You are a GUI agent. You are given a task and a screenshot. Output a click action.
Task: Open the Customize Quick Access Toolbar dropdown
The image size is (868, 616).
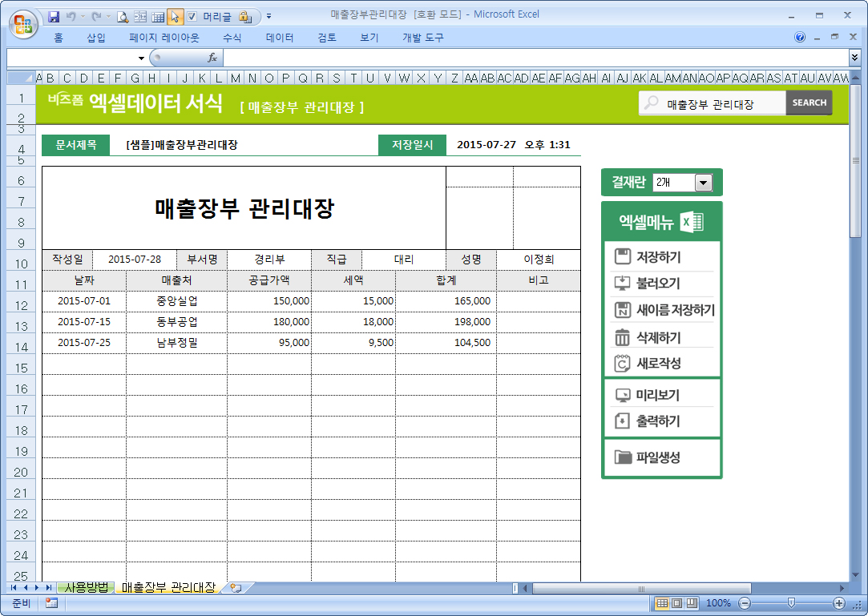pos(268,16)
